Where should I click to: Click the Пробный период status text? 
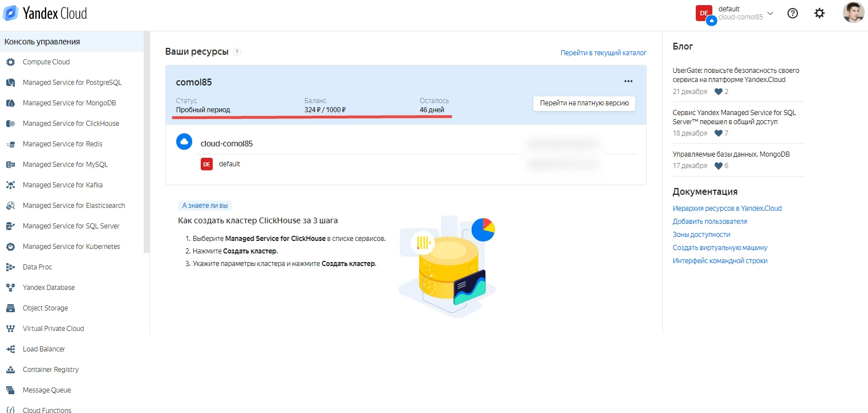coord(203,110)
